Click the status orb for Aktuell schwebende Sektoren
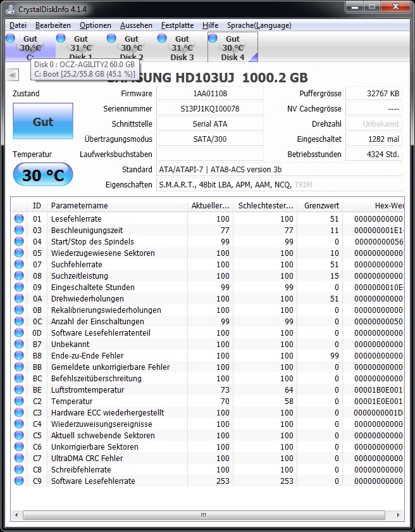 pyautogui.click(x=19, y=435)
